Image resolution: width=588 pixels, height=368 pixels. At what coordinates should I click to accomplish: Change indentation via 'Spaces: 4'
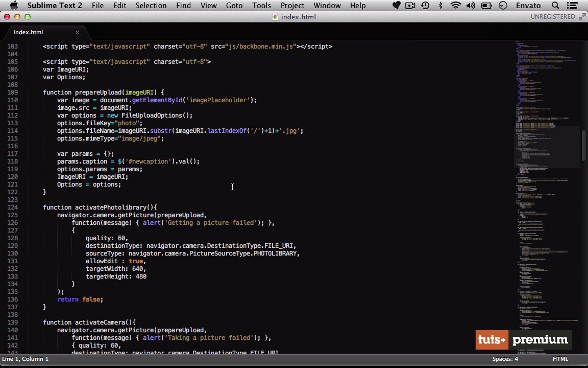(505, 359)
